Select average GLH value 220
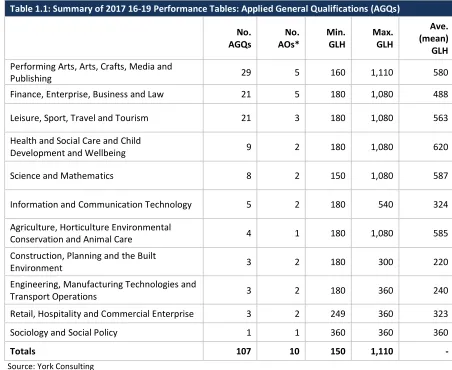This screenshot has height=370, width=452. 440,262
